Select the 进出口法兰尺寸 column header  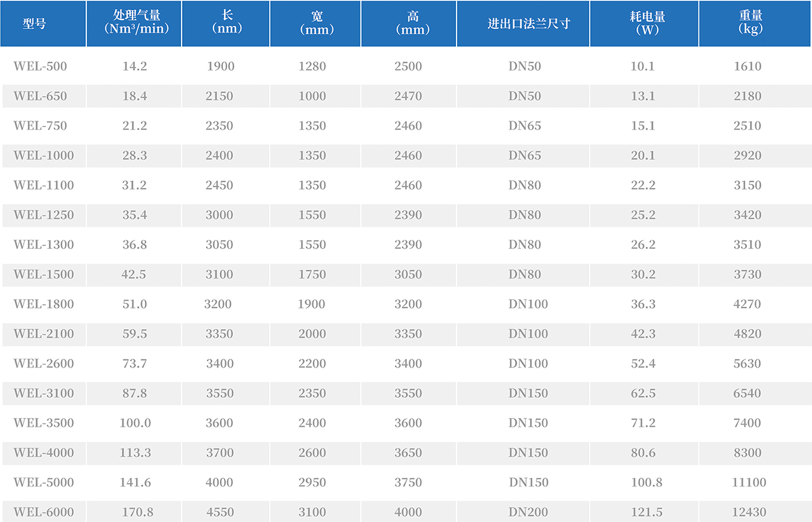tap(528, 24)
